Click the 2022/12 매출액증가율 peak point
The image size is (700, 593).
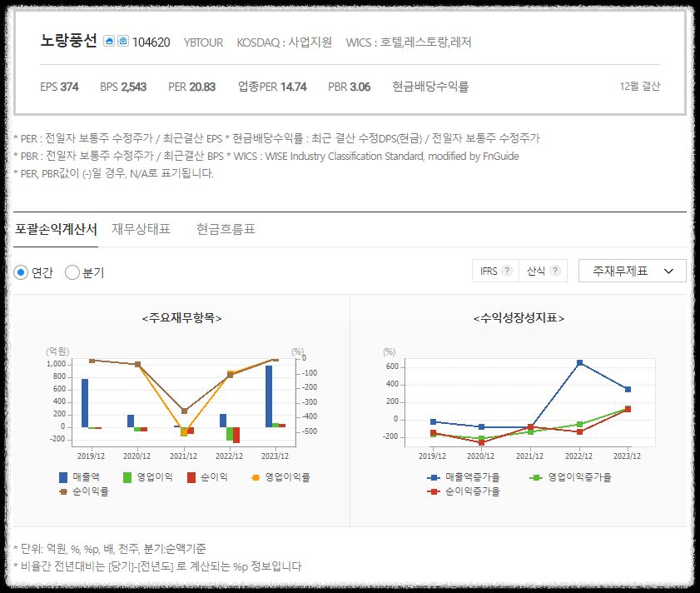[579, 363]
